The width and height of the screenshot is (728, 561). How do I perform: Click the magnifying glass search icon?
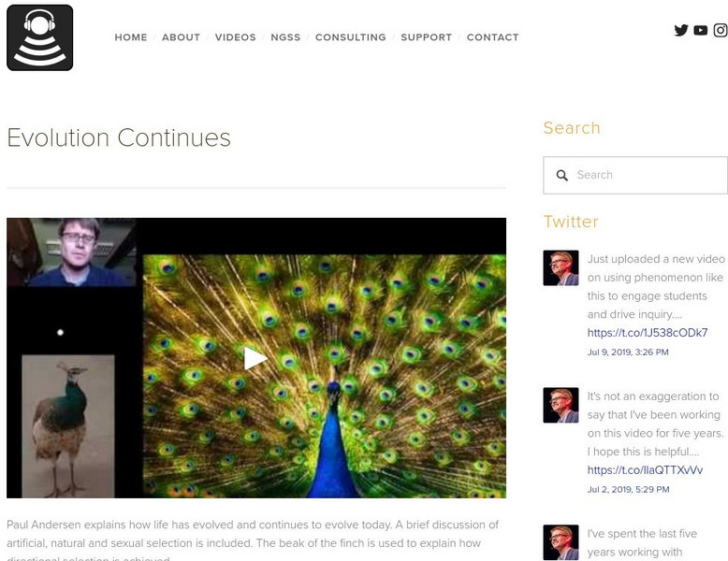click(562, 176)
